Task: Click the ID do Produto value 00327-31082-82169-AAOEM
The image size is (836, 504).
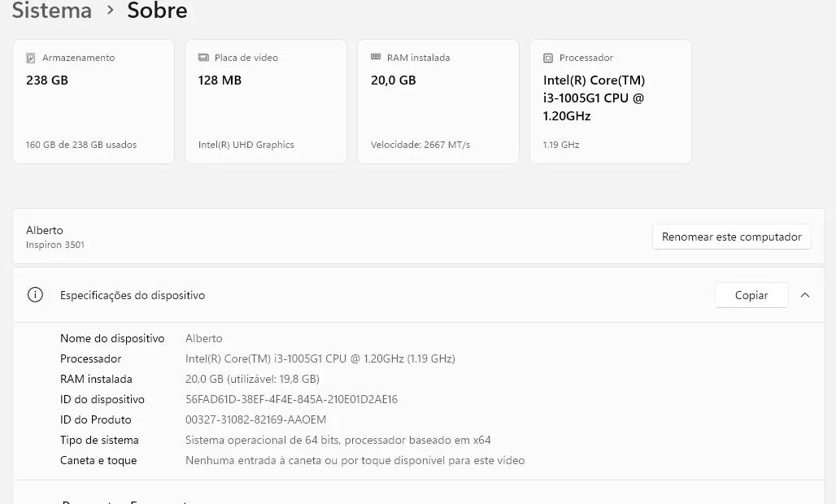Action: [255, 419]
